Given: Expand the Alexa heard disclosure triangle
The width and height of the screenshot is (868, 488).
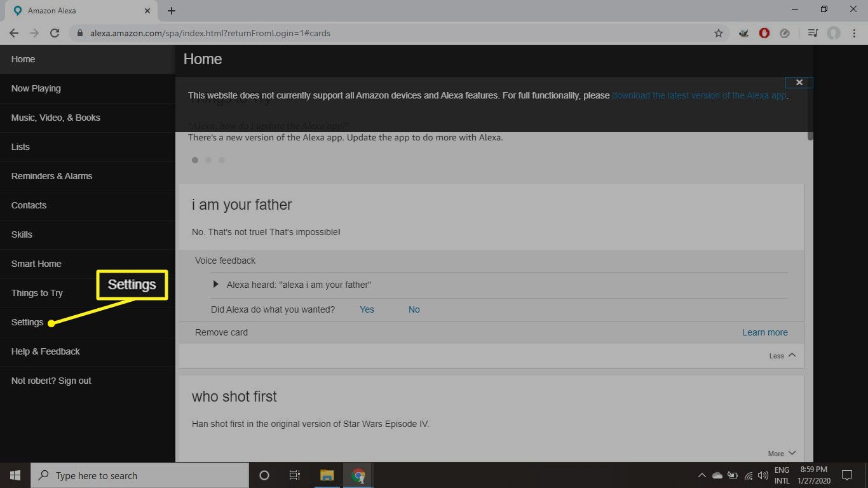Looking at the screenshot, I should point(215,285).
